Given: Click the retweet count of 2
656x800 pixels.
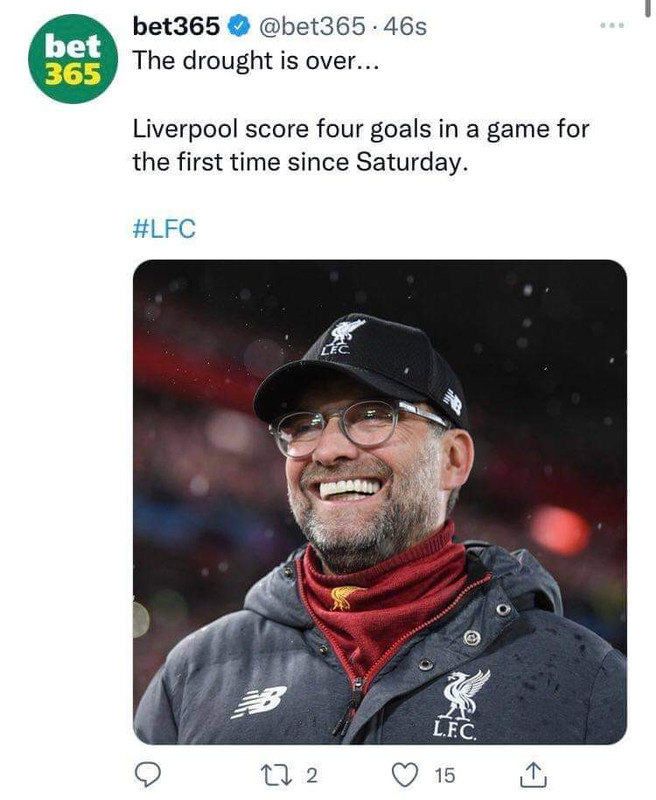Looking at the screenshot, I should point(312,776).
